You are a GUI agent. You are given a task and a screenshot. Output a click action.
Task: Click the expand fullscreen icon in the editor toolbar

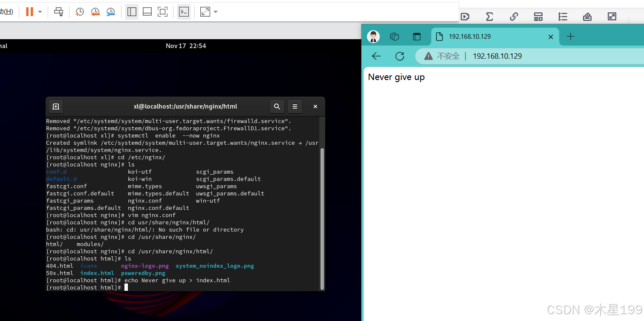(x=612, y=17)
